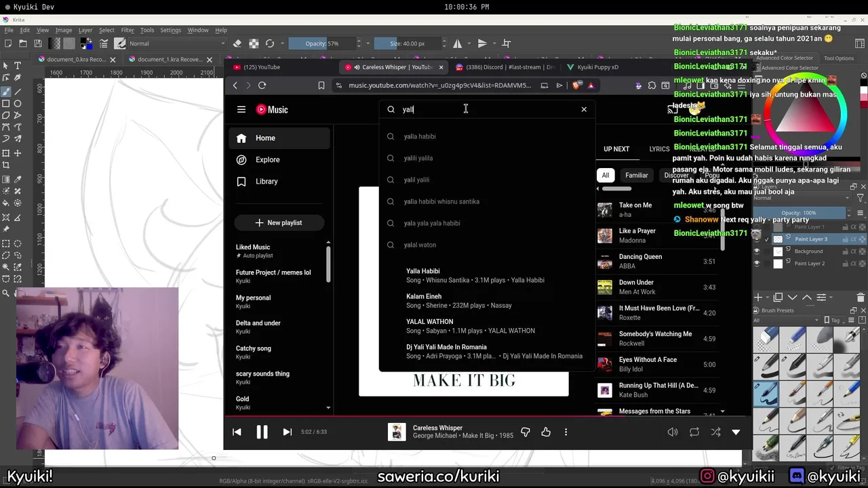Open the blending mode Normal dropdown
Viewport: 868px width, 488px height.
(178, 43)
